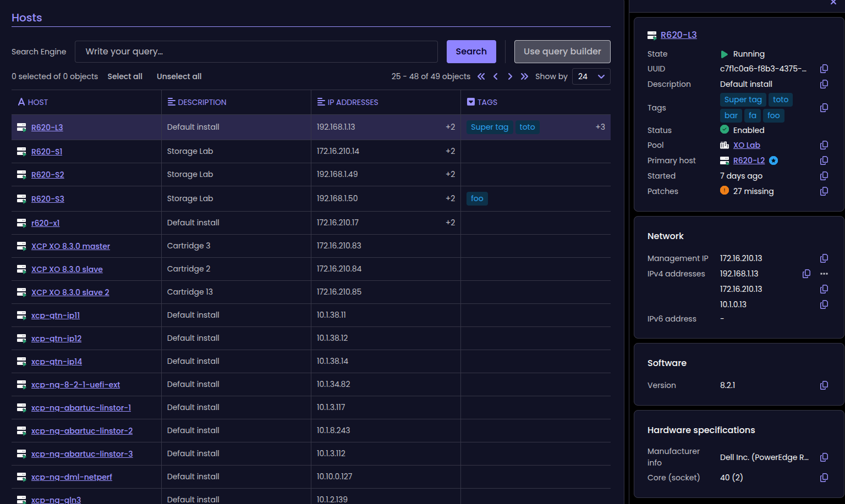
Task: Click Select all objects
Action: click(125, 76)
